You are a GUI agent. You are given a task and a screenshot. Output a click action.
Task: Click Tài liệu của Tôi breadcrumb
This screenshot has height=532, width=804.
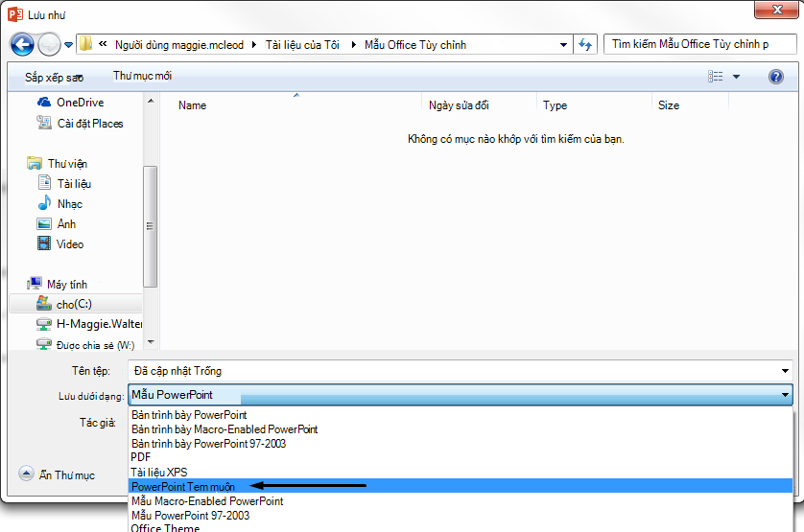[x=302, y=45]
